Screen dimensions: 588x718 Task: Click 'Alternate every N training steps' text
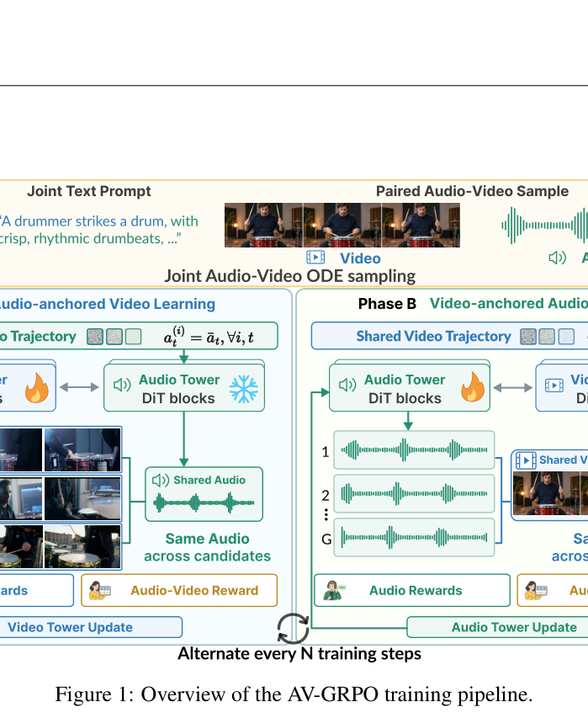(x=299, y=654)
